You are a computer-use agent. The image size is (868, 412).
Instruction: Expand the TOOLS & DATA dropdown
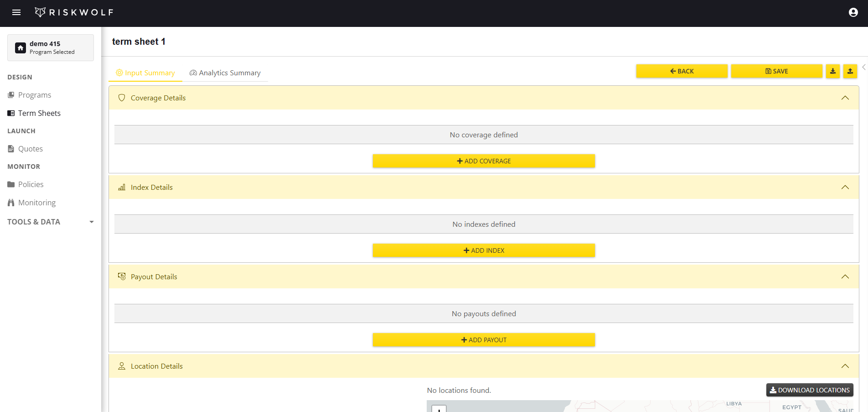pyautogui.click(x=91, y=222)
